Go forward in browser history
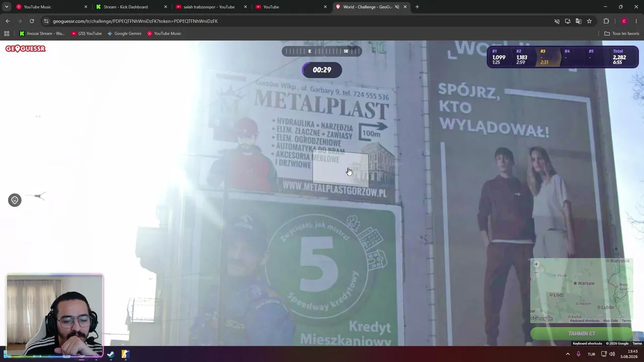This screenshot has width=644, height=362. pyautogui.click(x=20, y=21)
